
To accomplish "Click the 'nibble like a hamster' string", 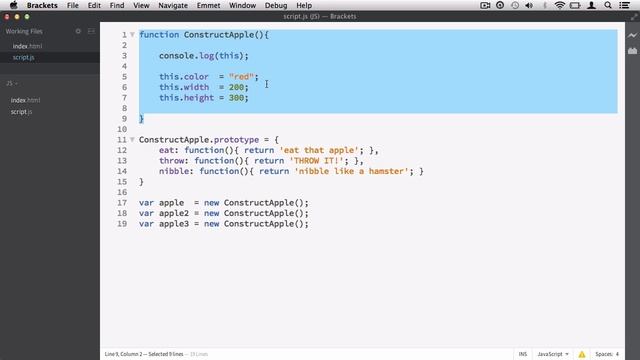I will (x=351, y=171).
